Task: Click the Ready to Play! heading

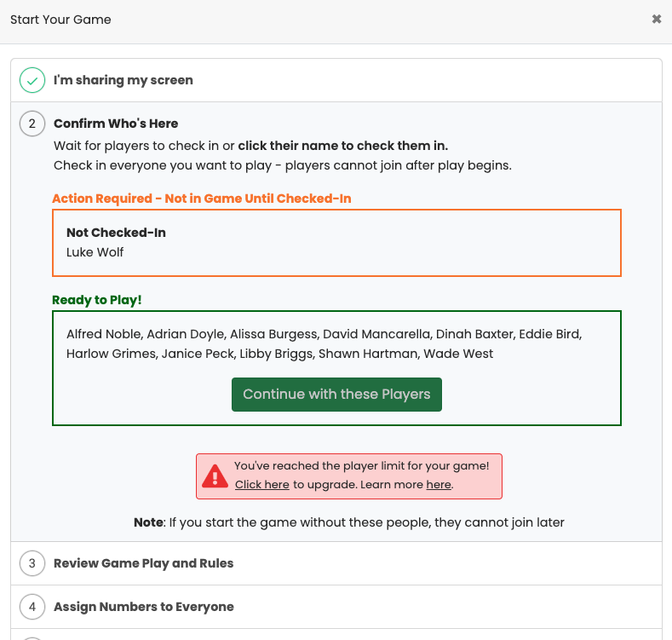Action: (97, 300)
